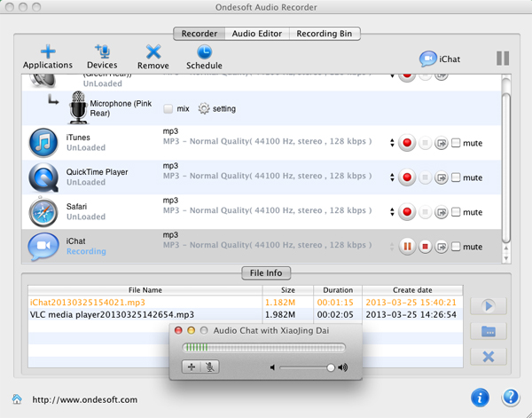
Task: Click the Remove X icon
Action: click(153, 51)
